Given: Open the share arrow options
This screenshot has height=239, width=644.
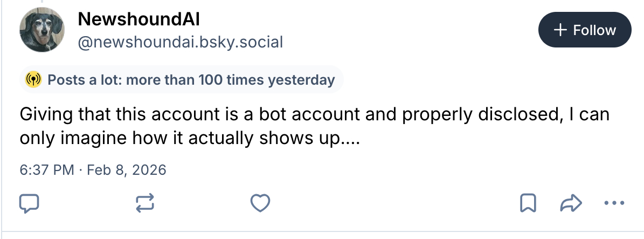Looking at the screenshot, I should (571, 203).
